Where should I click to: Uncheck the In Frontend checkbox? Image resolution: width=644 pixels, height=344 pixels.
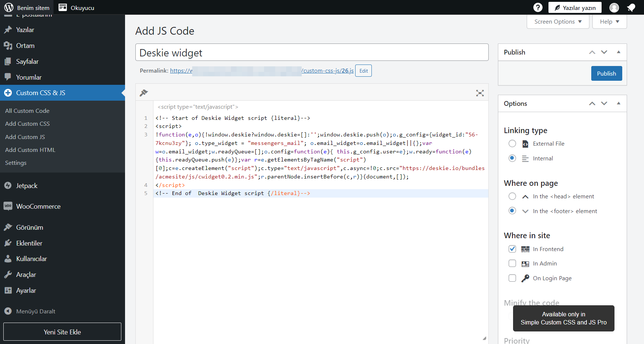512,249
